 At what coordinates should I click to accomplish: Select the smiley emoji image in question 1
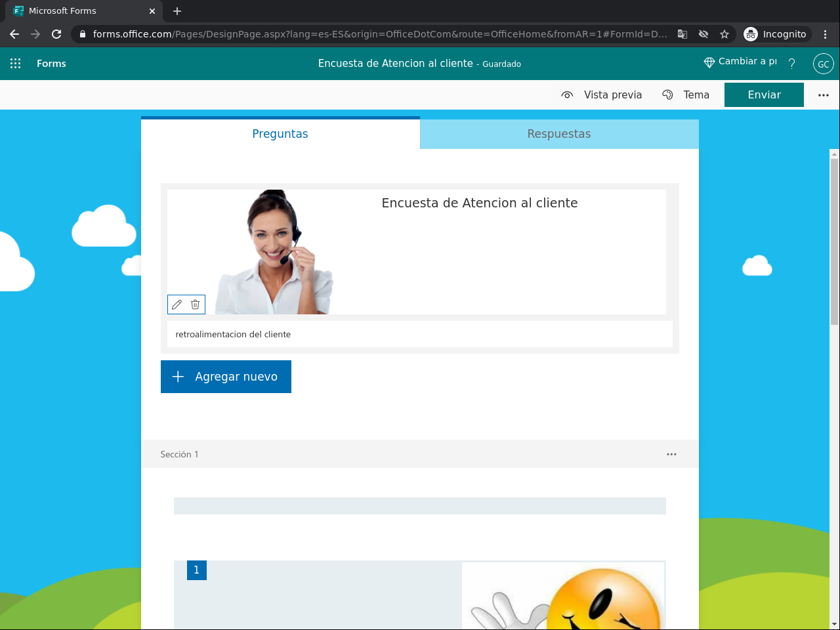[x=564, y=596]
